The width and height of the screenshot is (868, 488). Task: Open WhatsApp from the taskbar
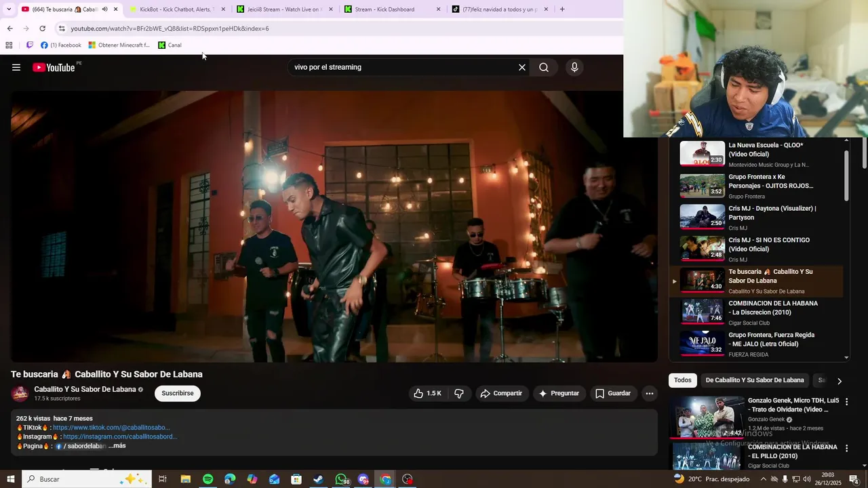(341, 479)
